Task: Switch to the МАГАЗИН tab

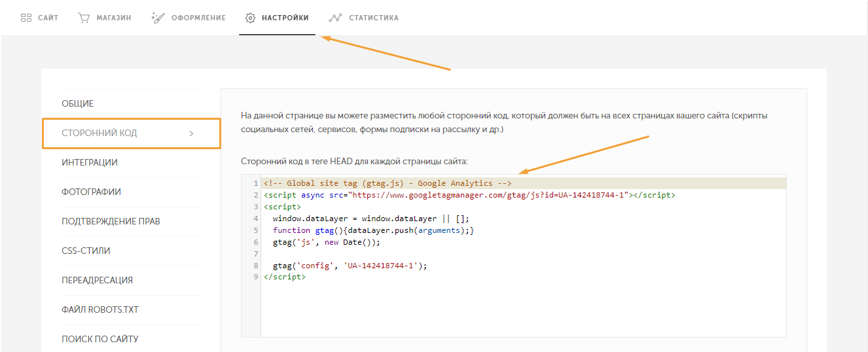Action: 105,18
